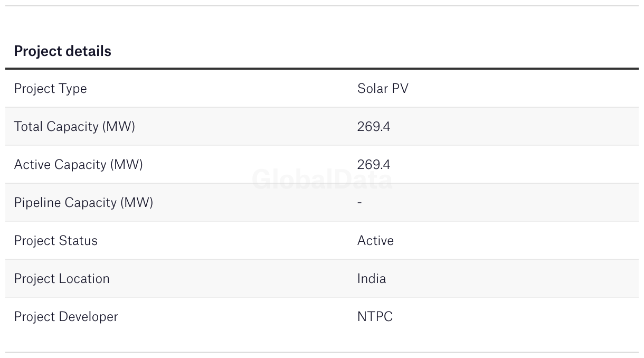Select the Active Capacity (MW) label
Image resolution: width=644 pixels, height=358 pixels.
pos(78,165)
